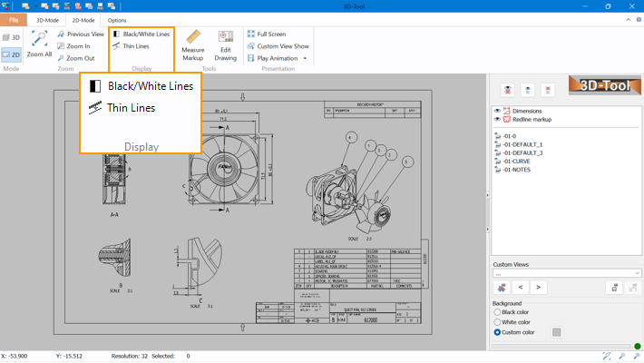
Task: Click Zoom In in ribbon
Action: (78, 45)
